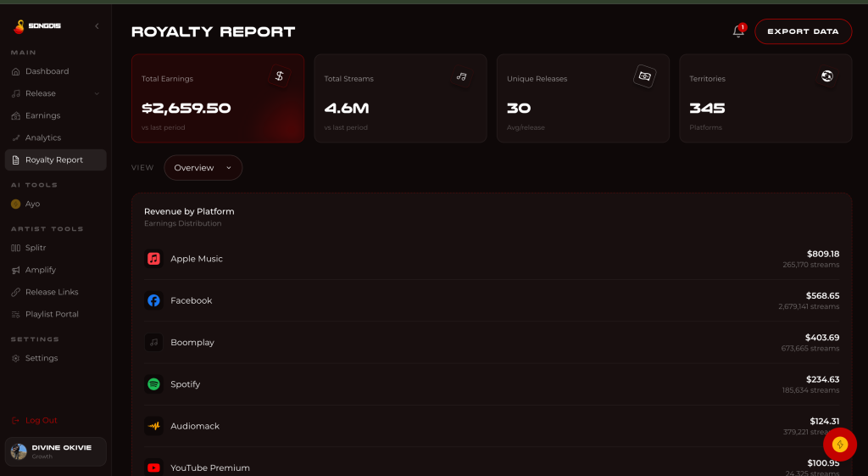The image size is (868, 476).
Task: Click the Spotify platform icon
Action: (x=154, y=384)
